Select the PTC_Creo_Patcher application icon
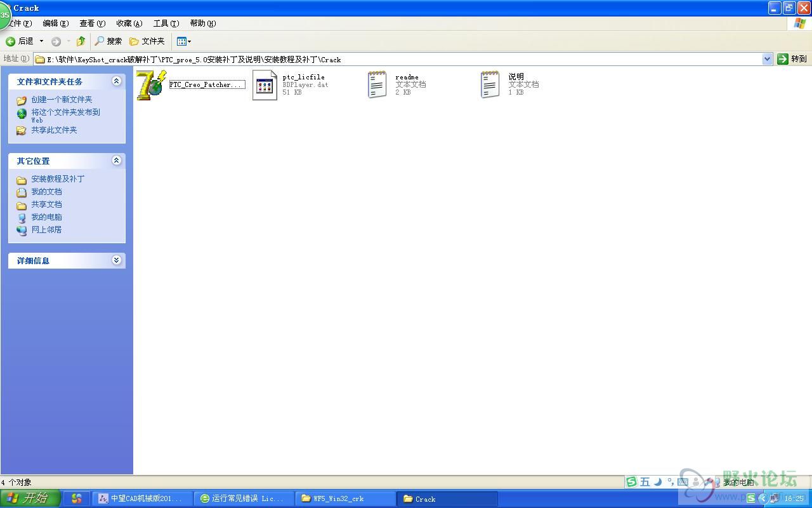The image size is (812, 508). point(152,86)
